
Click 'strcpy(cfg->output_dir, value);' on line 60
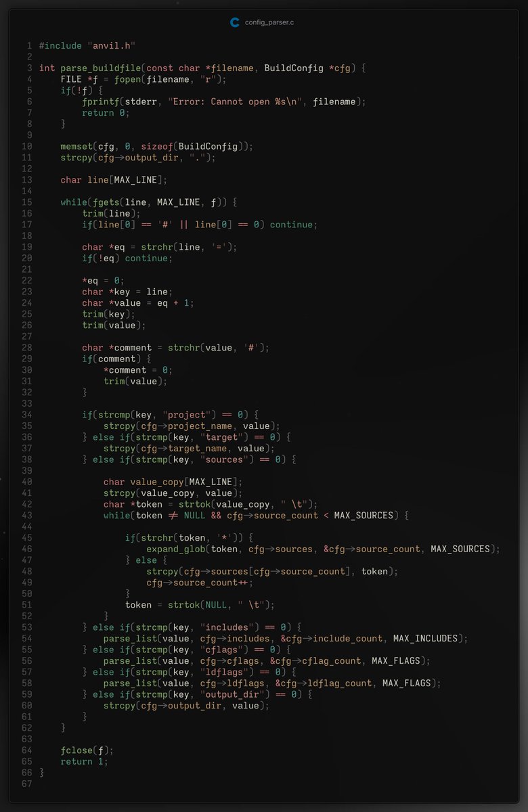(x=187, y=705)
